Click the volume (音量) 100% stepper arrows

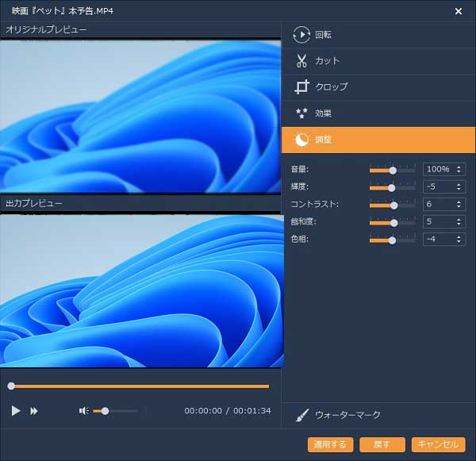click(x=459, y=170)
